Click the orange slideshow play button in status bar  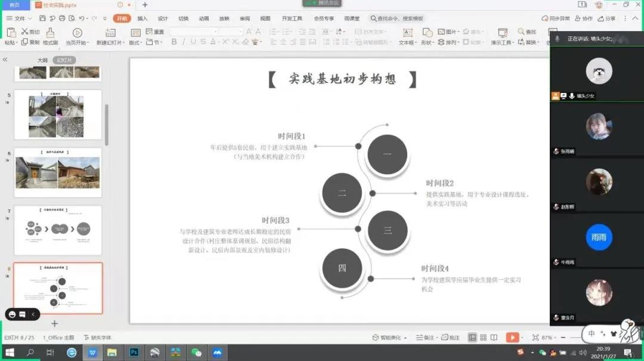(x=512, y=338)
